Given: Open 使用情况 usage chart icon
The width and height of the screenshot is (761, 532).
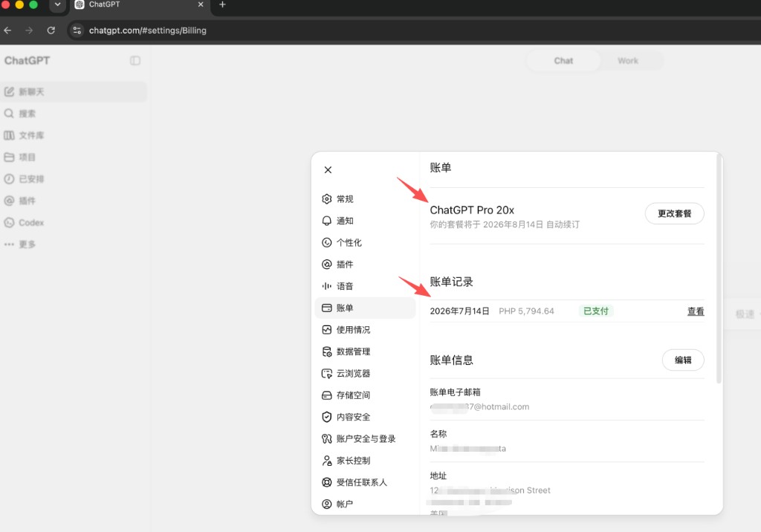Looking at the screenshot, I should 327,330.
